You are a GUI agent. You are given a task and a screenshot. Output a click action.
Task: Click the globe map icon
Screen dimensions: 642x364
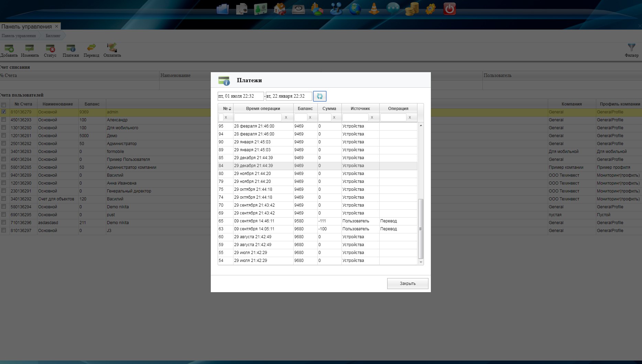355,9
